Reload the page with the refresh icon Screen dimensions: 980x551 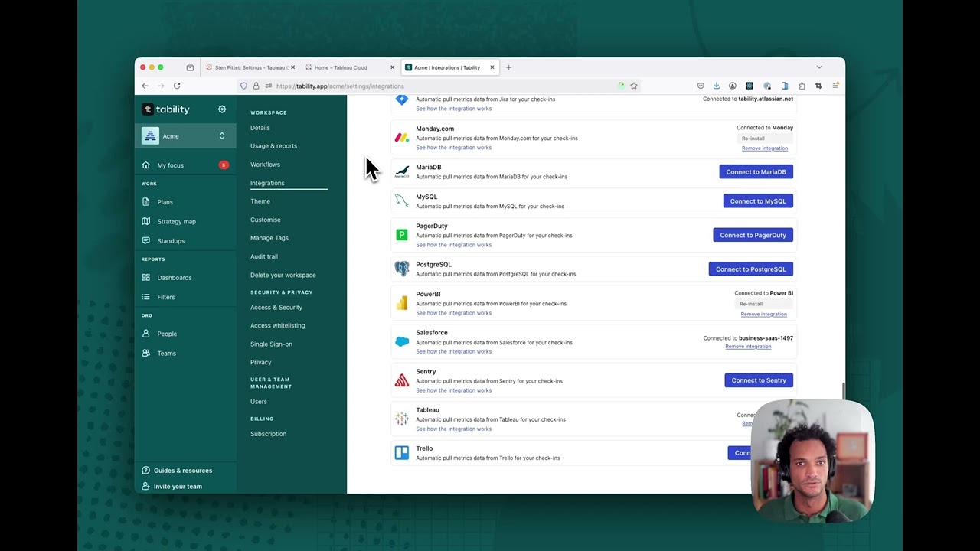(177, 86)
